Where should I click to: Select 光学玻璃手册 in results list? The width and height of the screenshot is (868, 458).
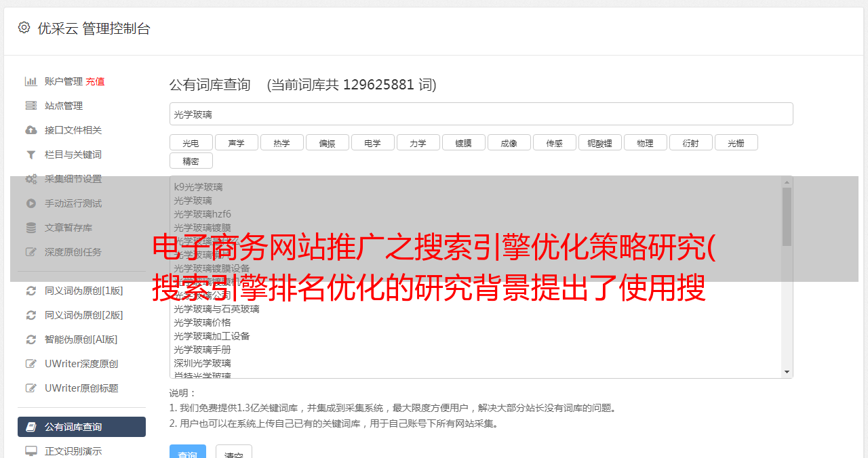202,350
